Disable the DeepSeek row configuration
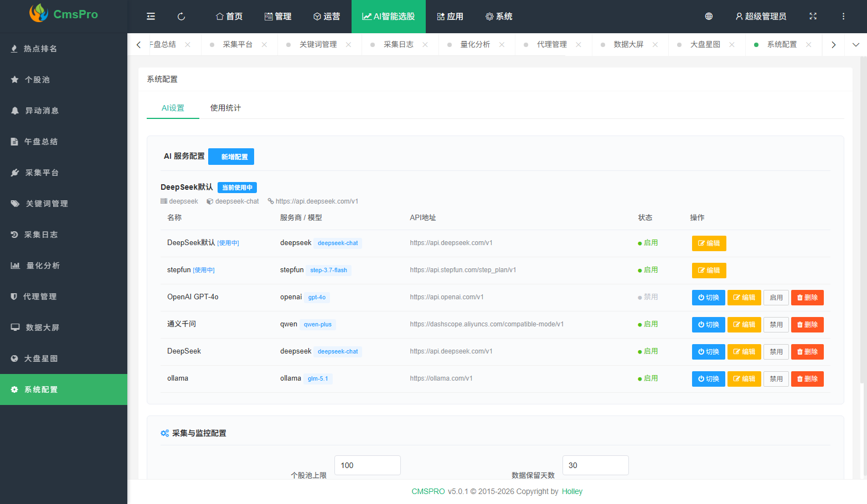The width and height of the screenshot is (867, 504). tap(776, 352)
